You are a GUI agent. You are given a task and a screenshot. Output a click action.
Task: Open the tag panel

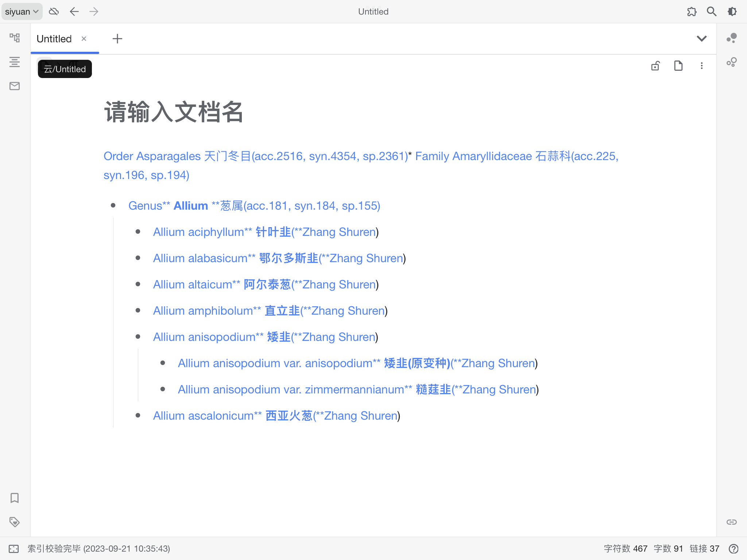tap(15, 522)
